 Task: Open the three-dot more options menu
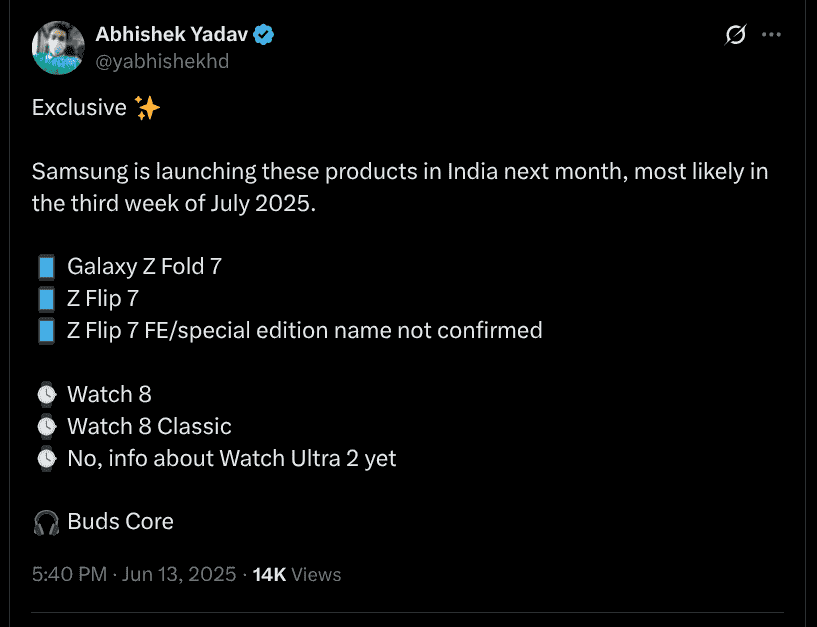point(771,34)
